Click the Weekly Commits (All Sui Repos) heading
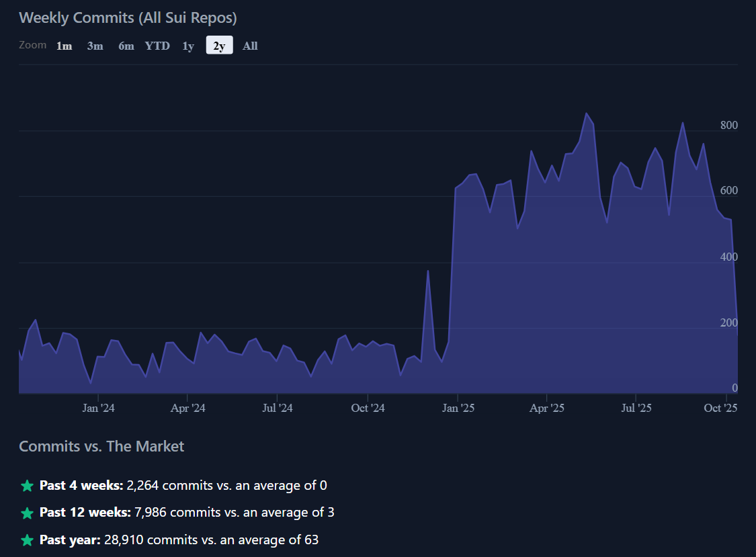 [128, 17]
